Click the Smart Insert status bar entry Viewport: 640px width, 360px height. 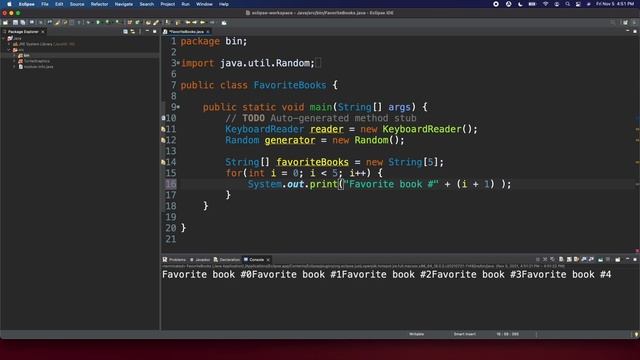[x=464, y=334]
